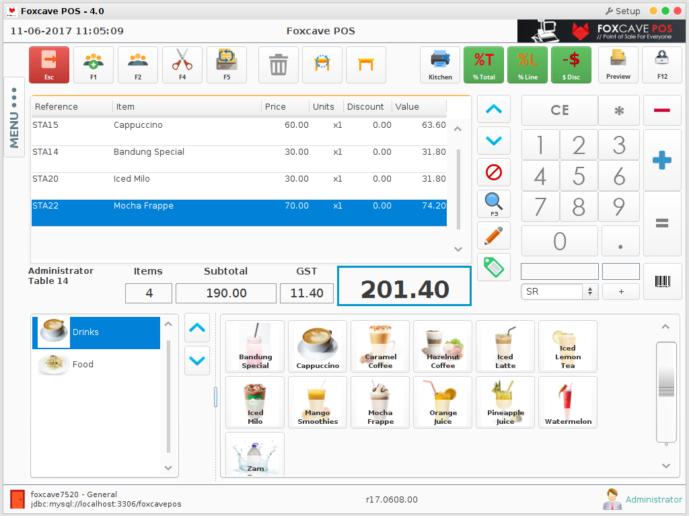
Task: Click the blue plus keypad button
Action: pos(662,160)
